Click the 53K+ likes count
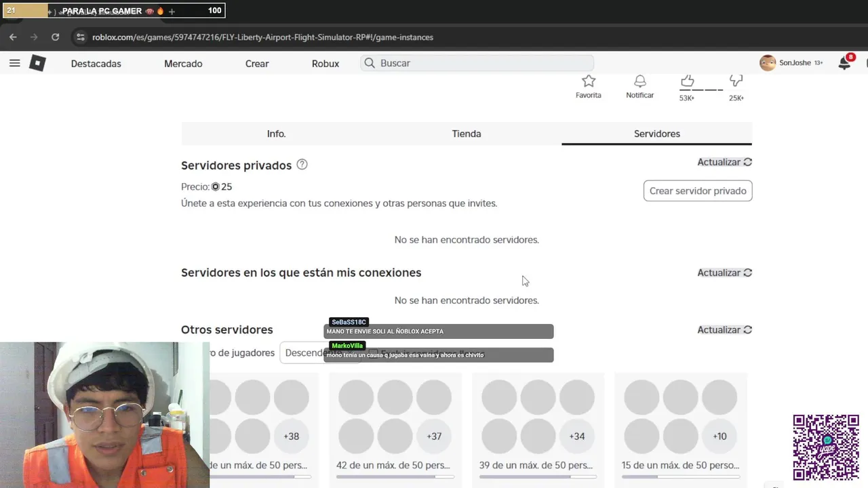 pyautogui.click(x=687, y=98)
